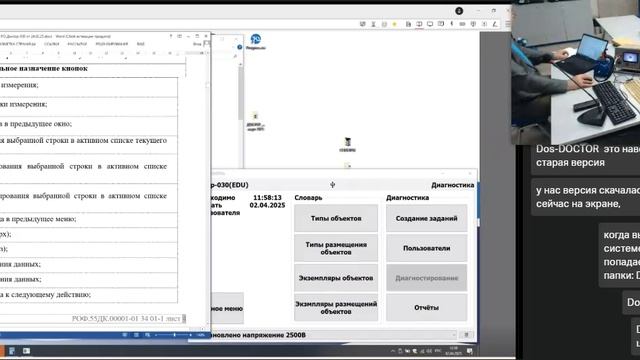Open the Типы объектов dictionary button

(x=336, y=218)
